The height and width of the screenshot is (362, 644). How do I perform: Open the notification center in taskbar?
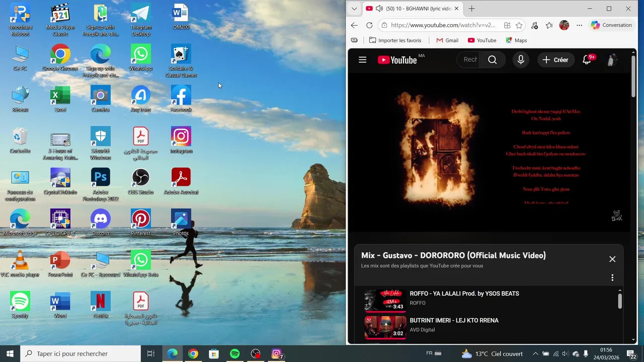point(631,353)
